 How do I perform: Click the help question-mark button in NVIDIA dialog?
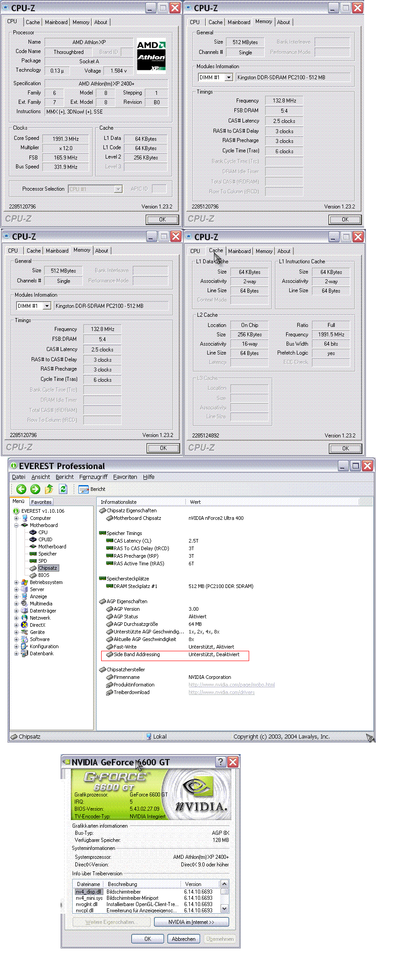tap(220, 762)
